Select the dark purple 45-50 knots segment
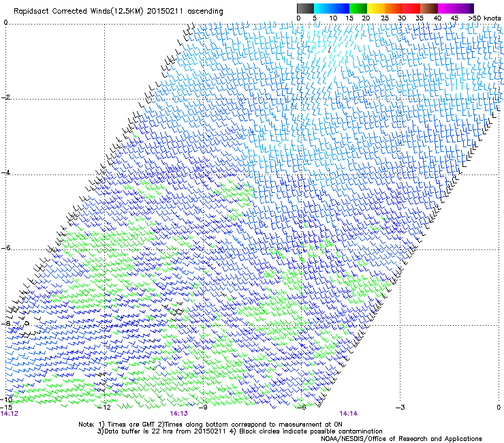 tap(464, 8)
